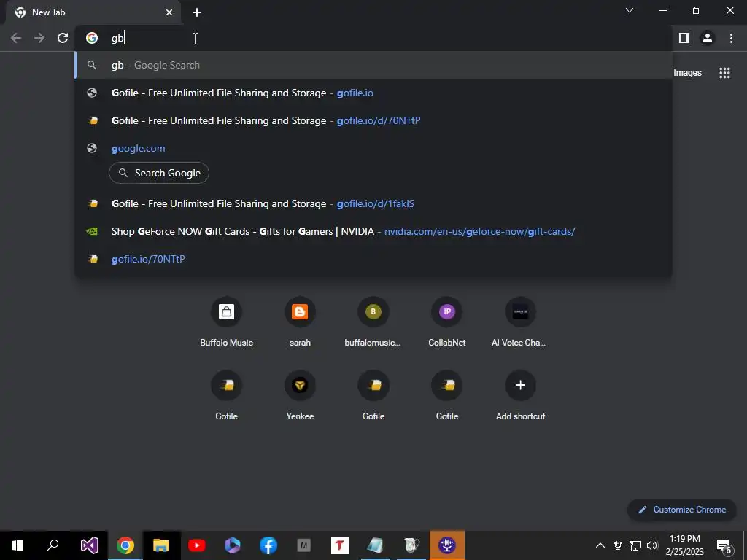The image size is (747, 560).
Task: Select the NVIDIA GeForce NOW Gift Cards suggestion
Action: [x=373, y=231]
